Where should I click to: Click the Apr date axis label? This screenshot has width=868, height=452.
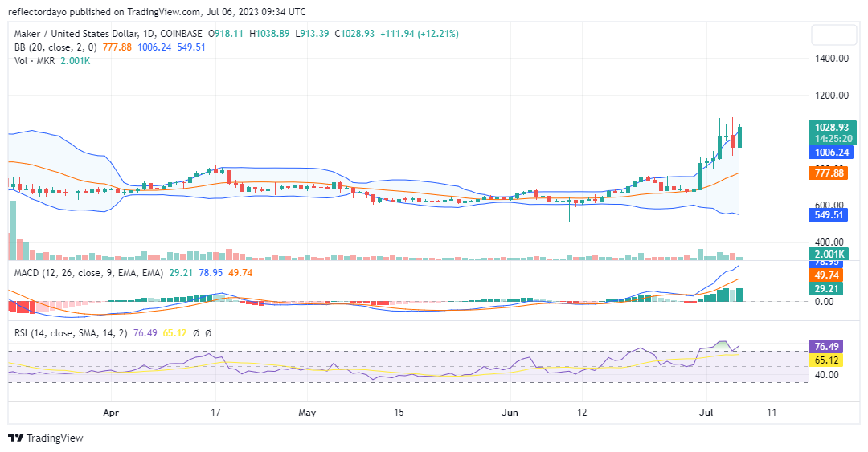tap(111, 412)
